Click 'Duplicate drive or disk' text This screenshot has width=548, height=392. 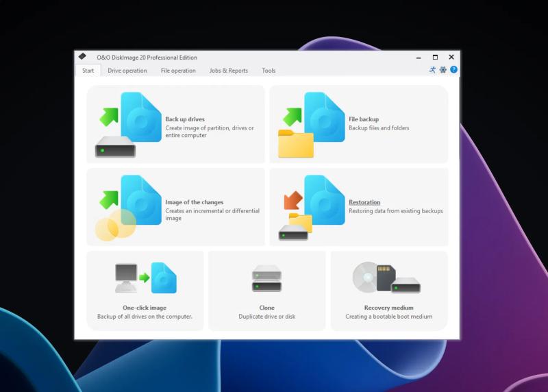[266, 317]
